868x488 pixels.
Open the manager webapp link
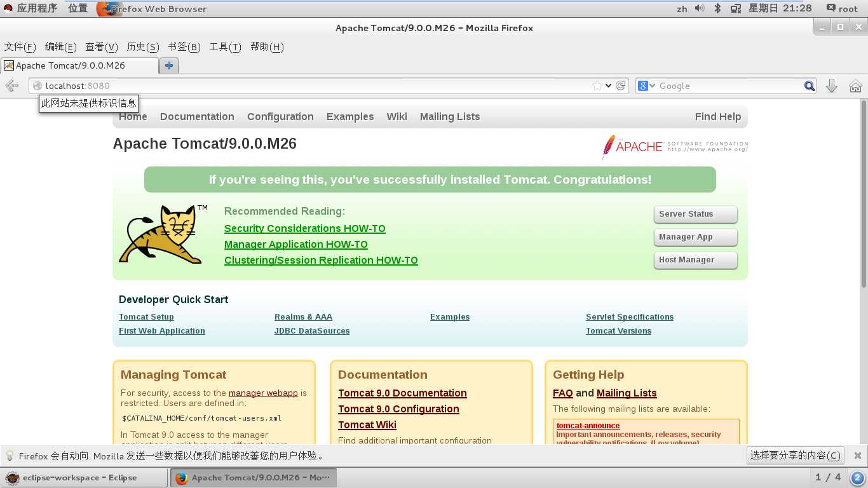[263, 393]
